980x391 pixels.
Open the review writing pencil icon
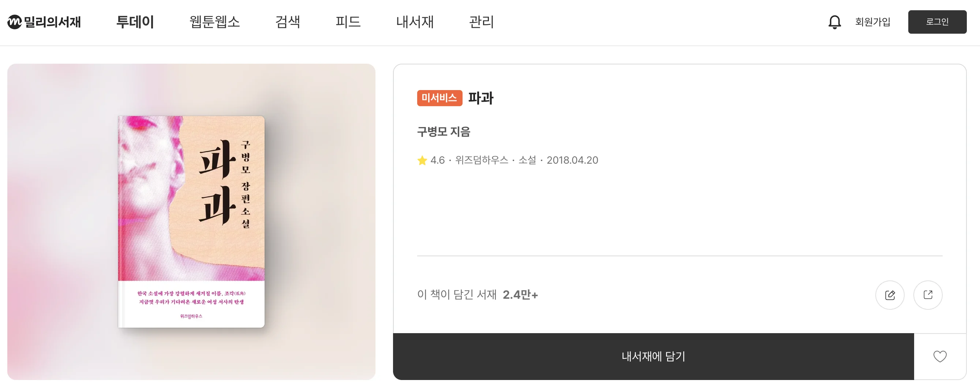(x=890, y=295)
